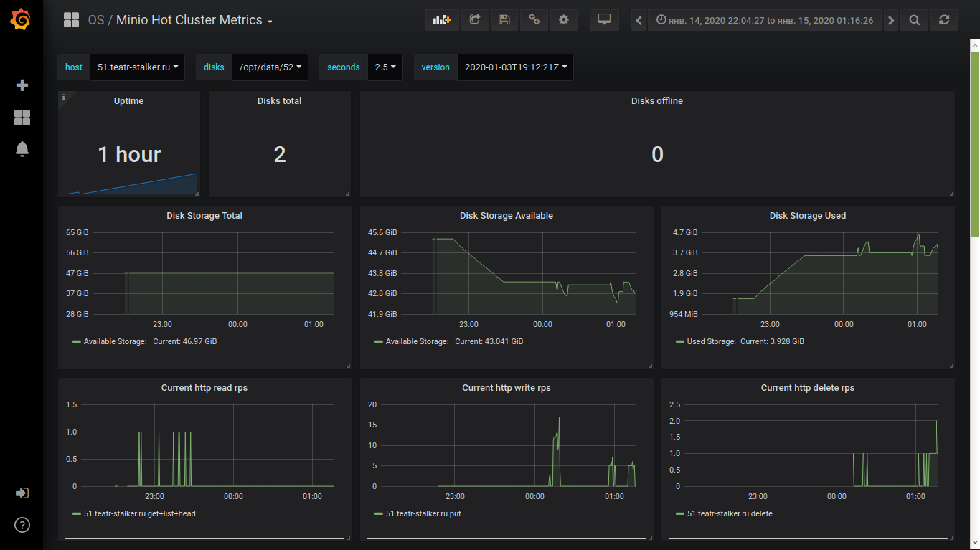Open dashboard settings gear icon
980x550 pixels.
563,20
